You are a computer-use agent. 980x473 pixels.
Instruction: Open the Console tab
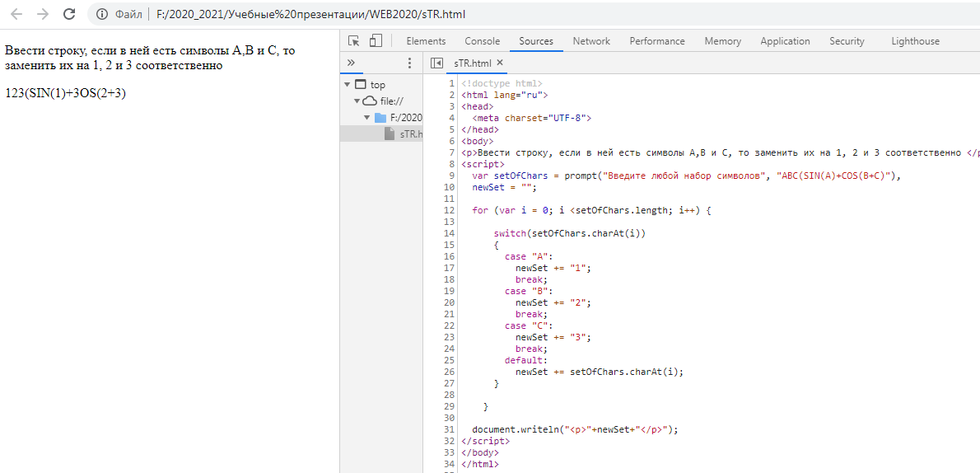[482, 41]
